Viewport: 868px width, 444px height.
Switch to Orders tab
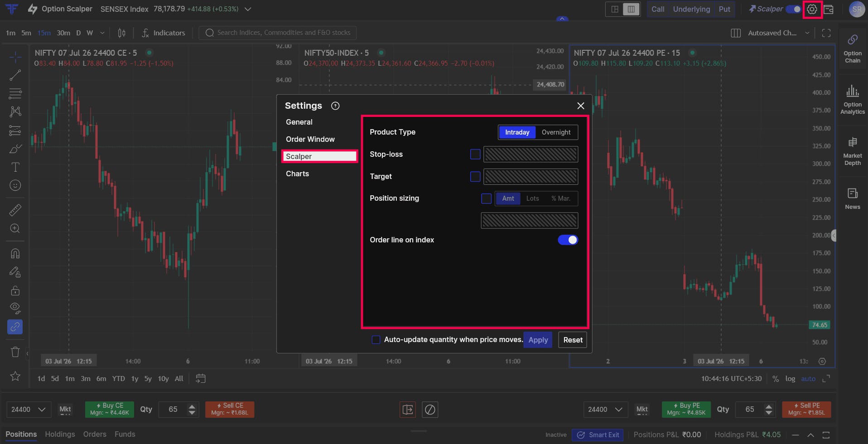click(x=95, y=434)
